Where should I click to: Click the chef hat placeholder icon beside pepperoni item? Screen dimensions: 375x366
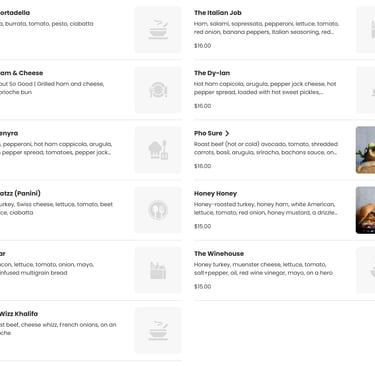click(x=158, y=150)
